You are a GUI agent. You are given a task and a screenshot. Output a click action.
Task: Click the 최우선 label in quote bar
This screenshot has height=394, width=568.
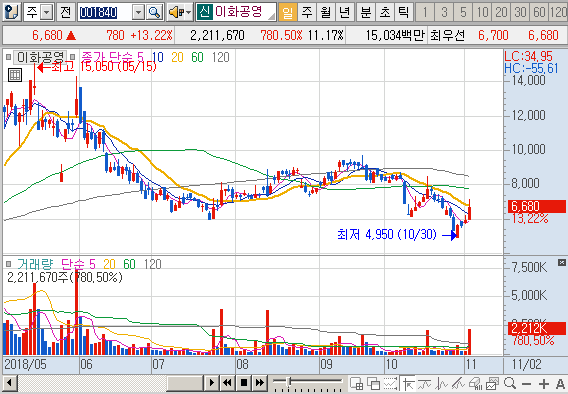coord(447,35)
